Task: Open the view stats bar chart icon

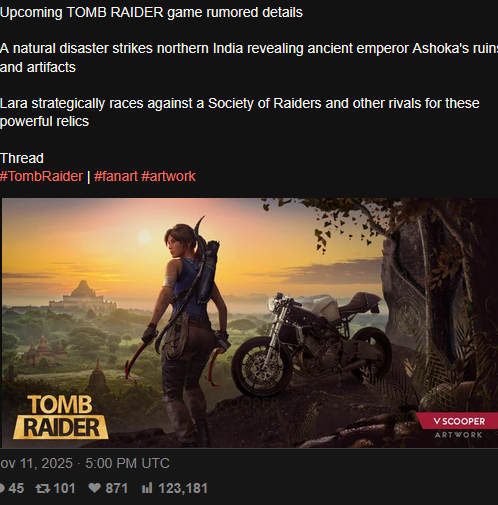Action: [147, 488]
